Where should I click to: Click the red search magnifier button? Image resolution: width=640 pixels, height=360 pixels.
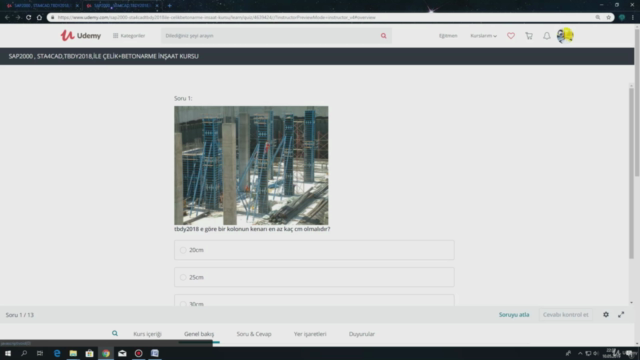pyautogui.click(x=383, y=36)
